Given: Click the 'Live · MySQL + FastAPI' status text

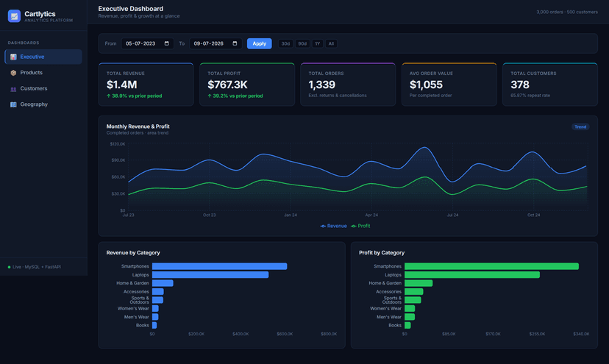Looking at the screenshot, I should click(x=37, y=267).
